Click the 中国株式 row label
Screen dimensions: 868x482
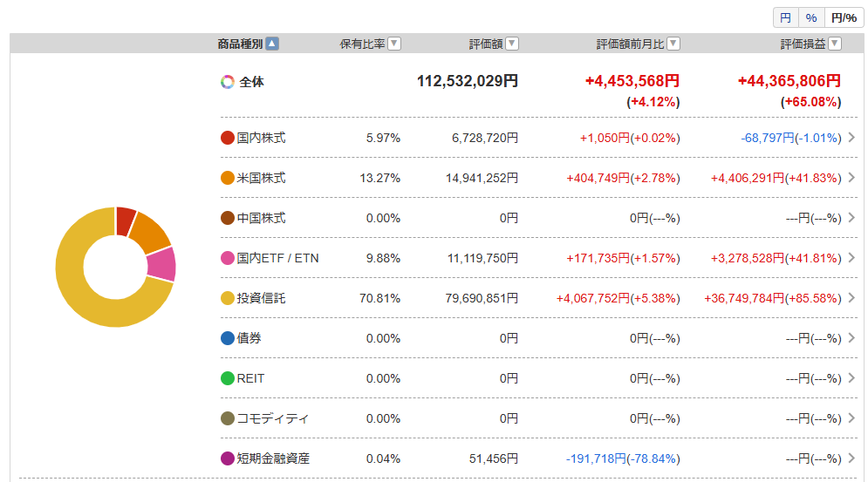click(261, 218)
